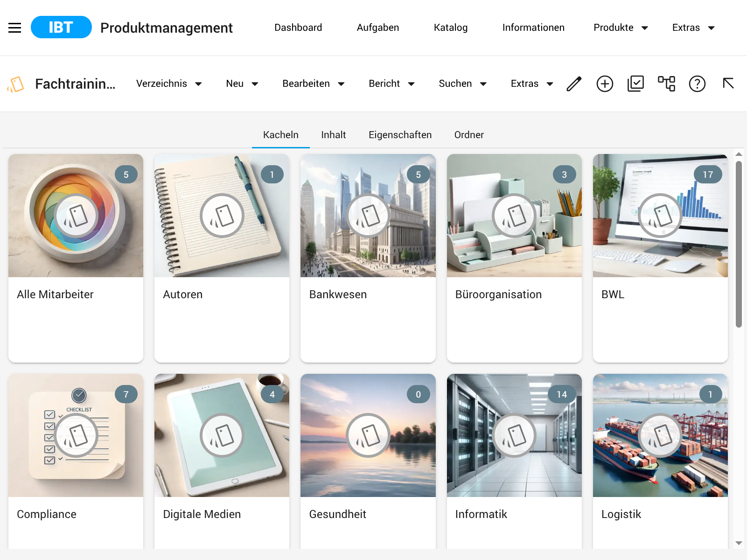Screen dimensions: 747x560
Task: Click the Fachtraining folder icon
Action: point(16,84)
